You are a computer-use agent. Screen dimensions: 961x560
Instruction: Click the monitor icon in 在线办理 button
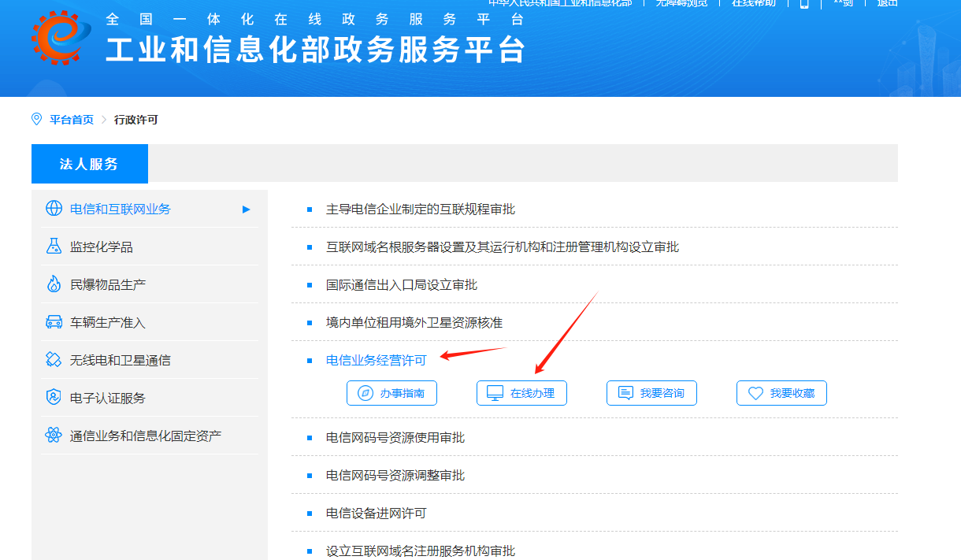click(495, 393)
